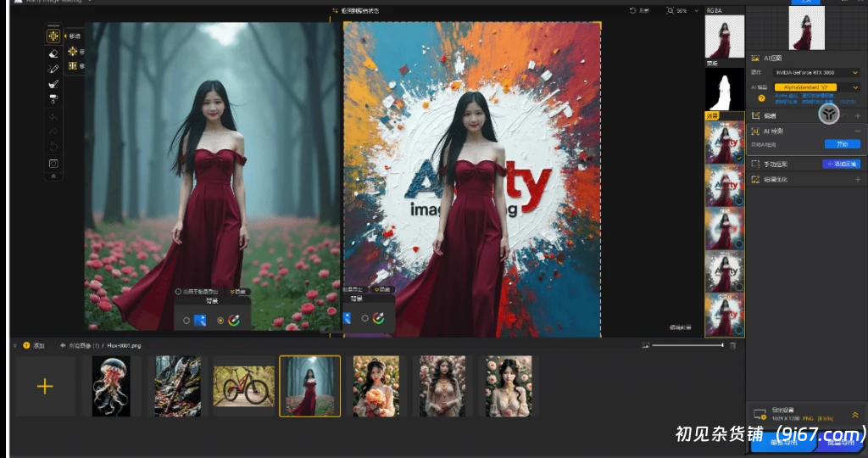Viewport: 868px width, 458px height.
Task: Click the blue Add Area button
Action: click(841, 164)
